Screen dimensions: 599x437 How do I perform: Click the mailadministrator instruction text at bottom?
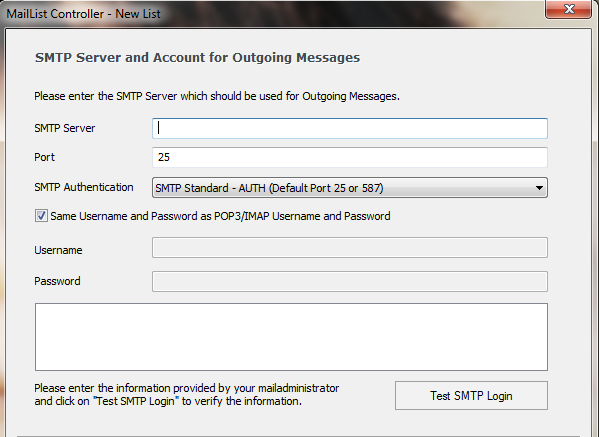coord(186,395)
